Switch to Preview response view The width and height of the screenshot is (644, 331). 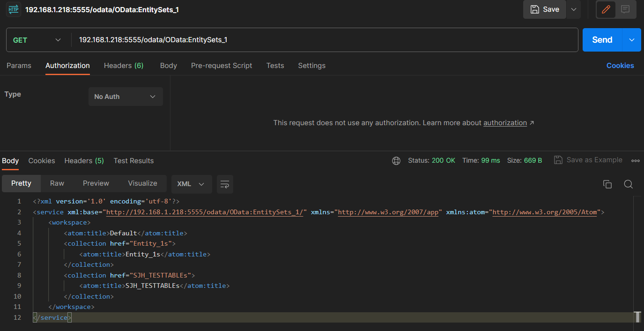pyautogui.click(x=96, y=183)
